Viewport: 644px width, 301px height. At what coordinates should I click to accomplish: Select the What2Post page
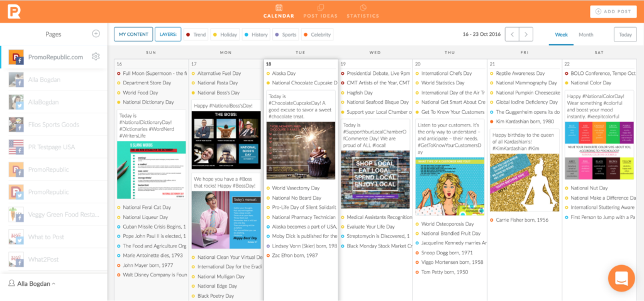point(53,259)
